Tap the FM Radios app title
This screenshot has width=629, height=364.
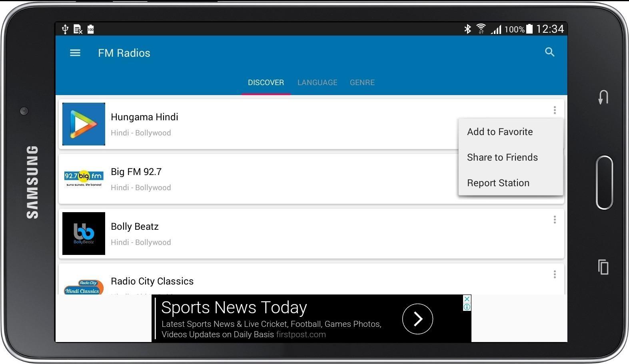point(124,53)
